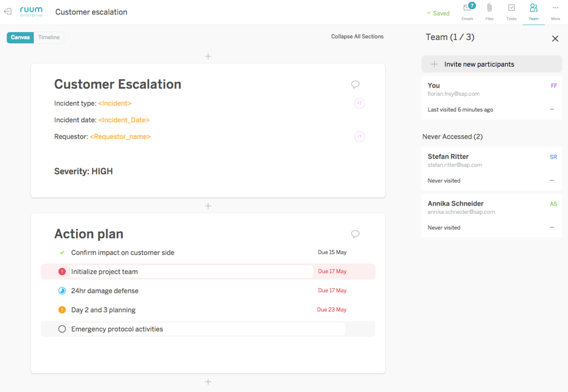Screen dimensions: 568x392
Task: Click the orange priority icon on Day 2 planning
Action: 62,310
